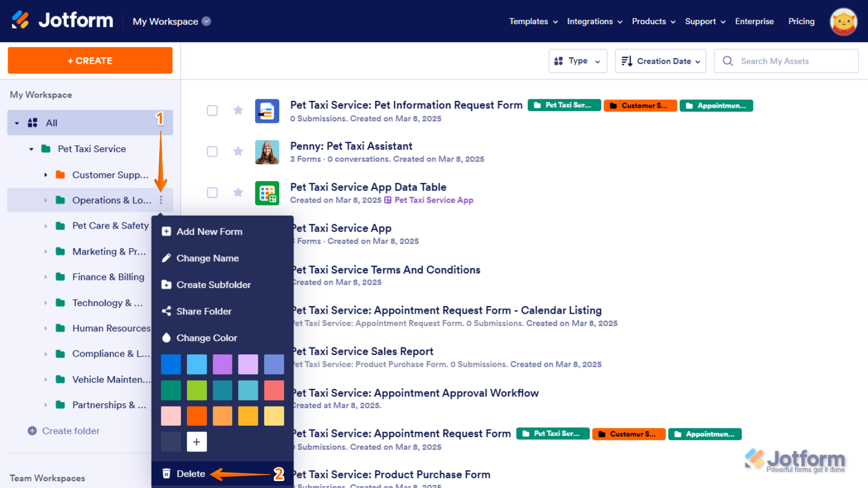
Task: Click the Jotform logo icon
Action: (x=20, y=20)
